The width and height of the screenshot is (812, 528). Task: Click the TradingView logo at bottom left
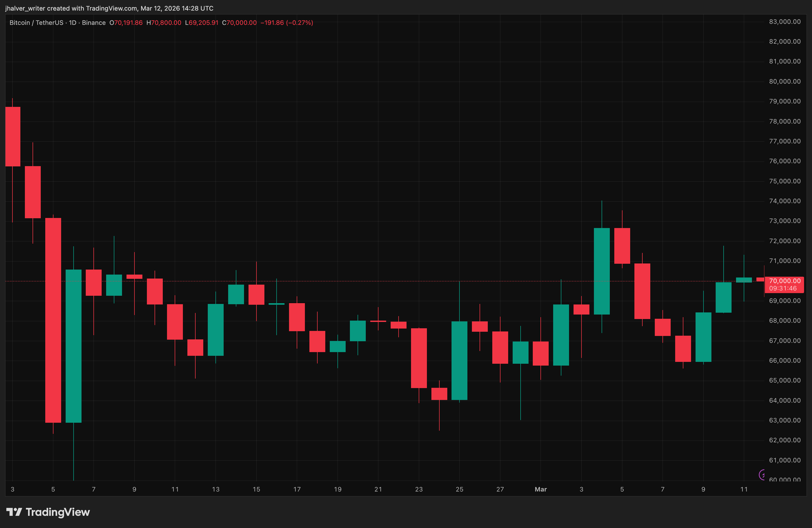coord(48,512)
